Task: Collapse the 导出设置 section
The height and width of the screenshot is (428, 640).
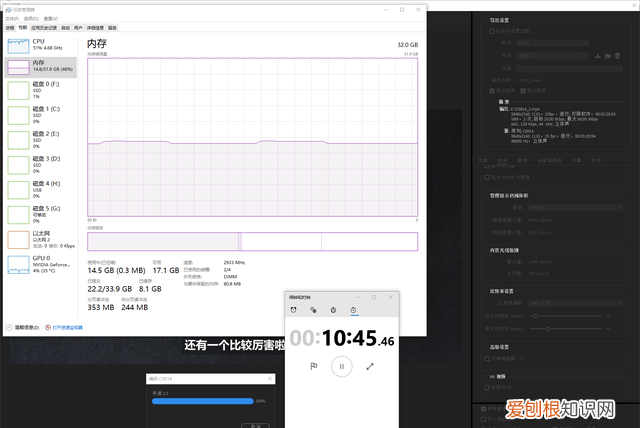Action: [485, 20]
